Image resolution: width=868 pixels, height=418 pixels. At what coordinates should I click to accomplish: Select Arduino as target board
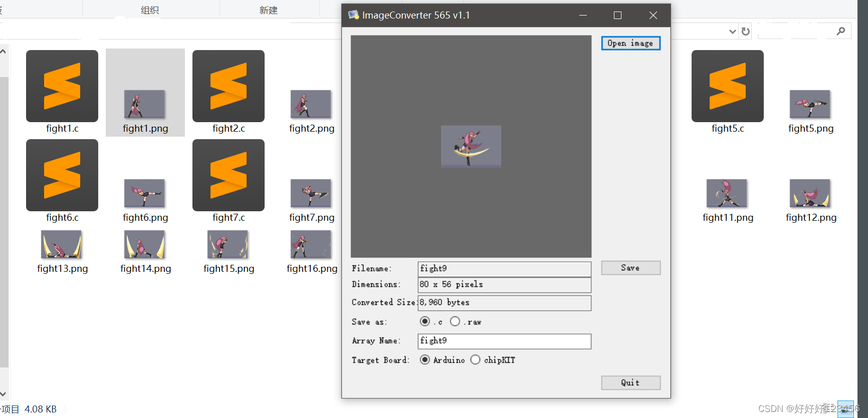(x=425, y=359)
